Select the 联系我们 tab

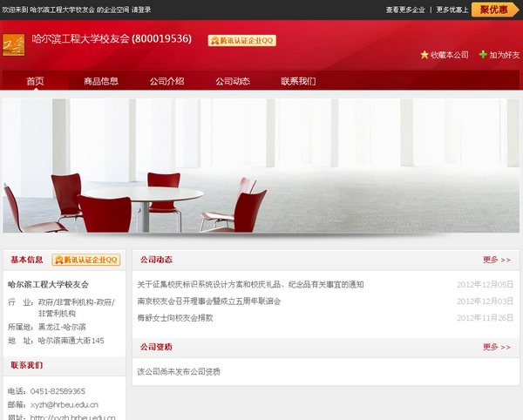pyautogui.click(x=298, y=81)
